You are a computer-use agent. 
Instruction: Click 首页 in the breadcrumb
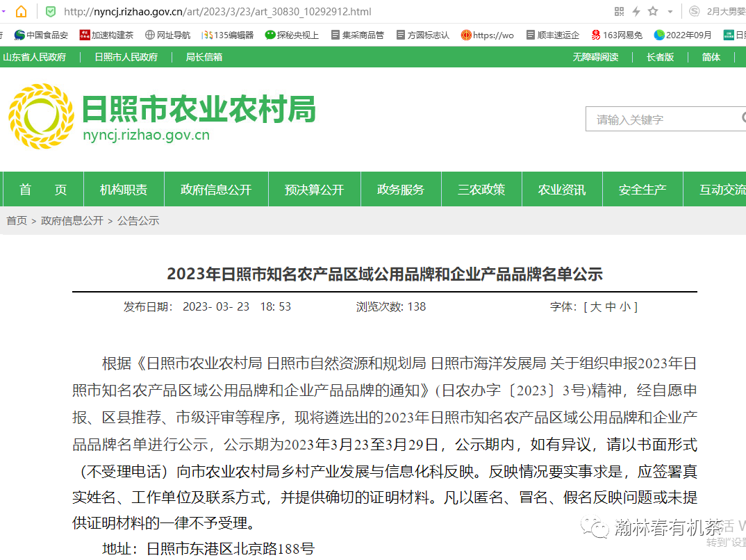tap(17, 220)
